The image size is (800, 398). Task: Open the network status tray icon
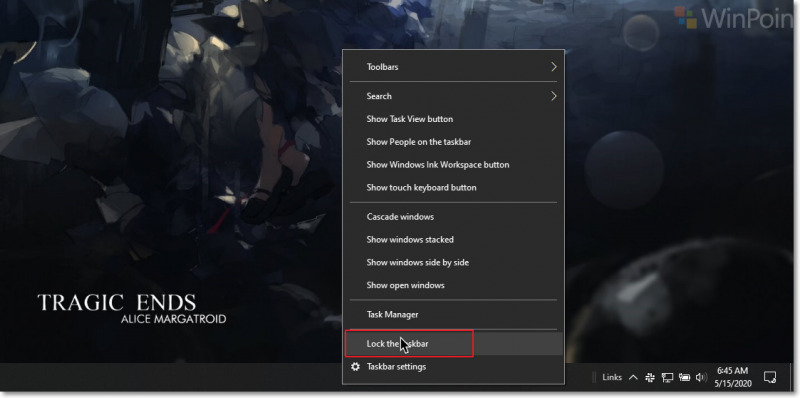(x=667, y=378)
